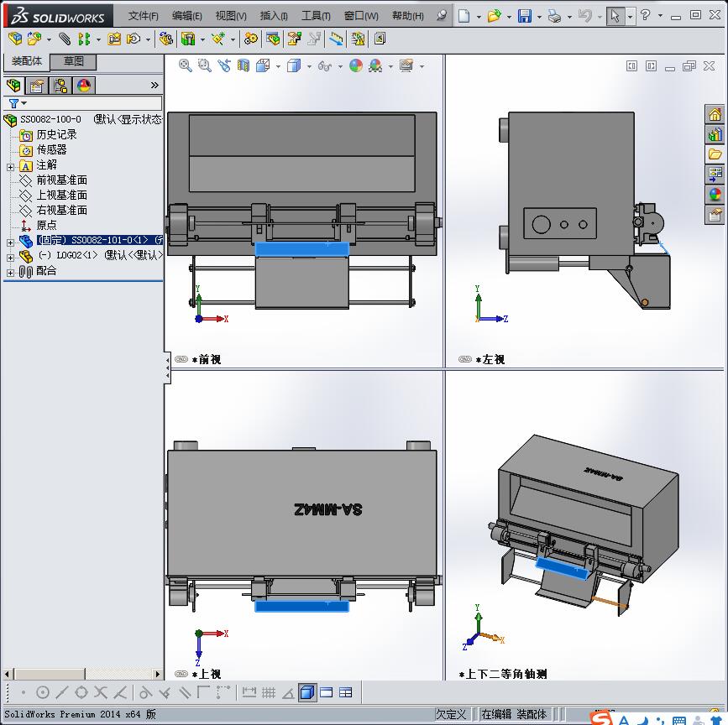Expand panel tabs with double chevron
The width and height of the screenshot is (728, 725).
click(x=155, y=86)
